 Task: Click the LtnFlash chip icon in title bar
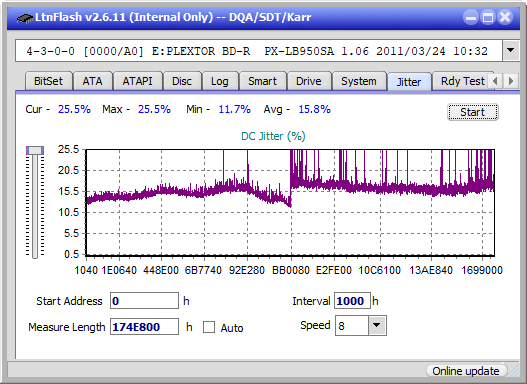pyautogui.click(x=24, y=17)
